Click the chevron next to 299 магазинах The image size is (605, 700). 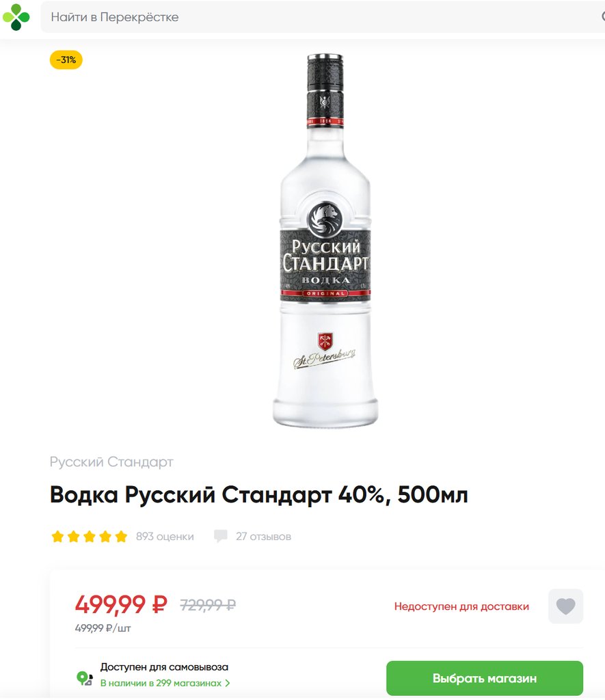click(228, 683)
